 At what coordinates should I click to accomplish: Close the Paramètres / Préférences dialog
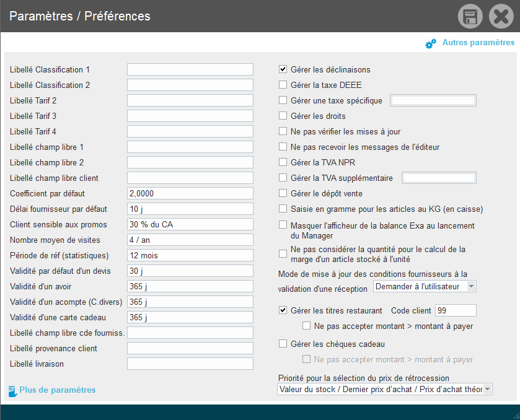coord(501,16)
